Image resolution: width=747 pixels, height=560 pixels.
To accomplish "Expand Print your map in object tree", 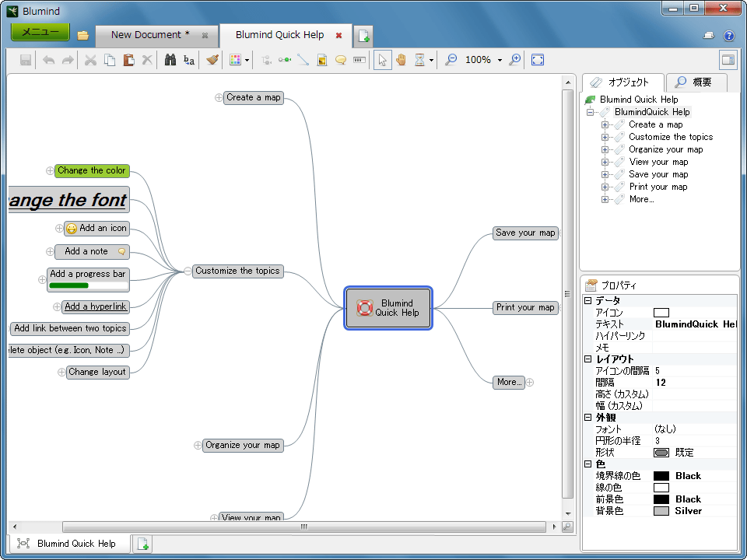I will click(605, 187).
